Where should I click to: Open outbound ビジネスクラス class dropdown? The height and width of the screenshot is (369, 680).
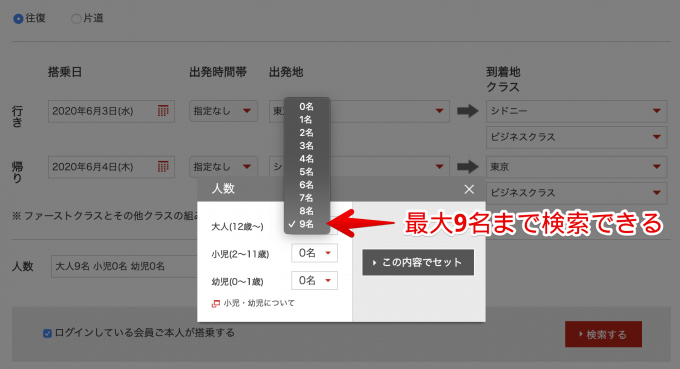coord(576,137)
